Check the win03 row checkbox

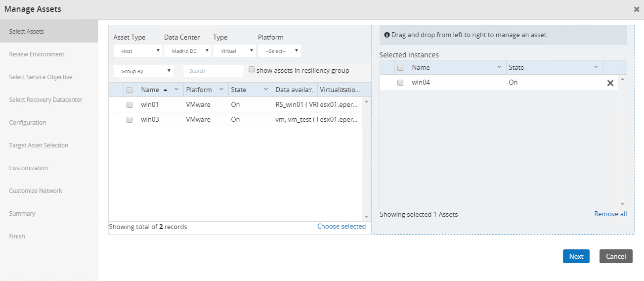point(129,120)
